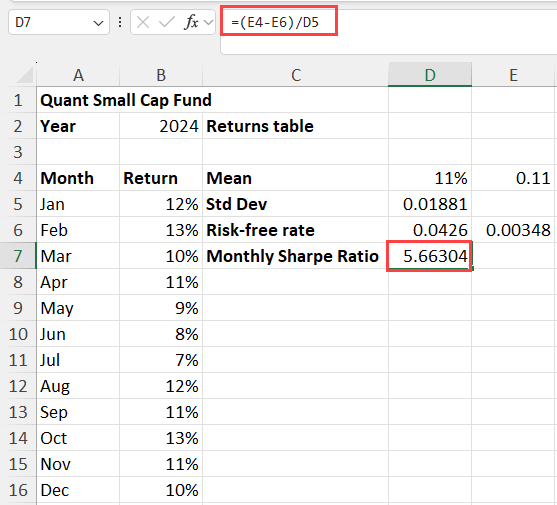Click the return value 7%
Screen dimensions: 557x505
click(x=161, y=360)
